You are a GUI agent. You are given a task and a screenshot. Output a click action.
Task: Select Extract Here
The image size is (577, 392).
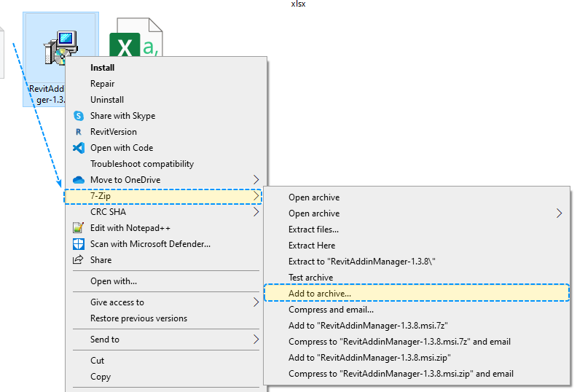pos(417,246)
